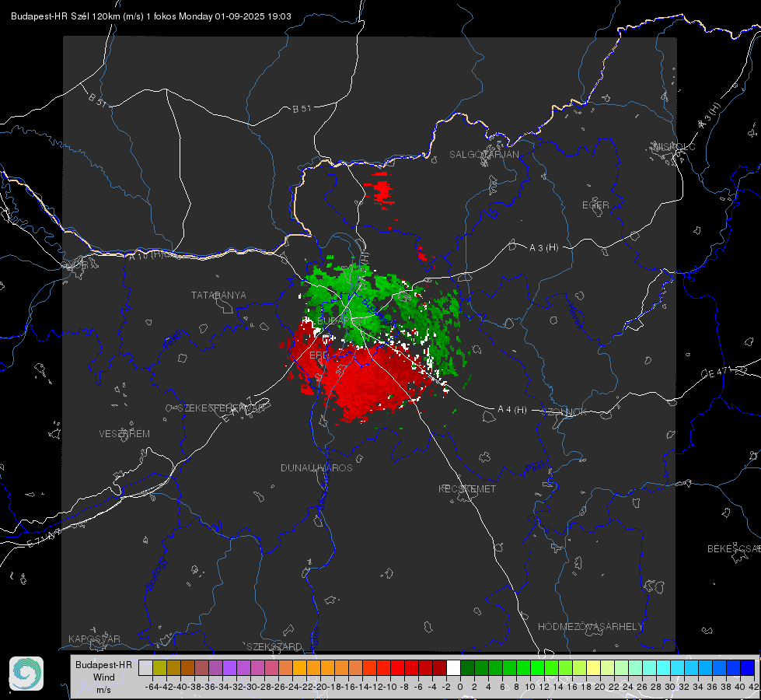Screen dimensions: 761x700
Task: Click the '0' legend value
Action: click(460, 687)
